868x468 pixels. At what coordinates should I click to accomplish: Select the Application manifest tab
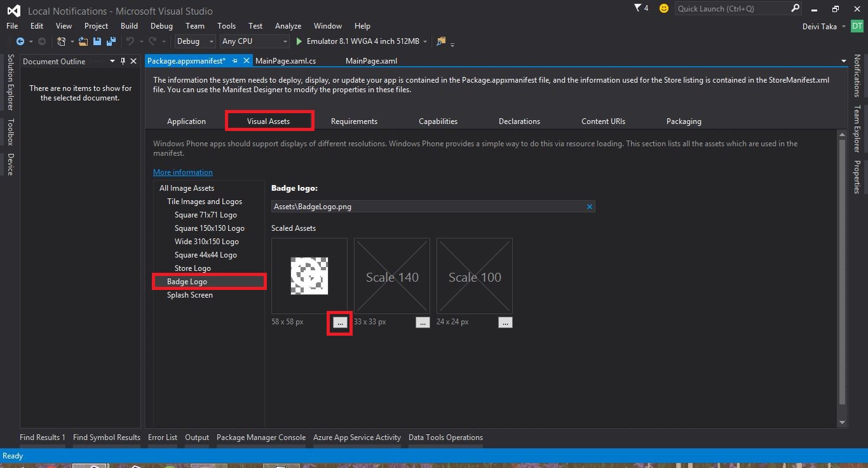(x=186, y=121)
